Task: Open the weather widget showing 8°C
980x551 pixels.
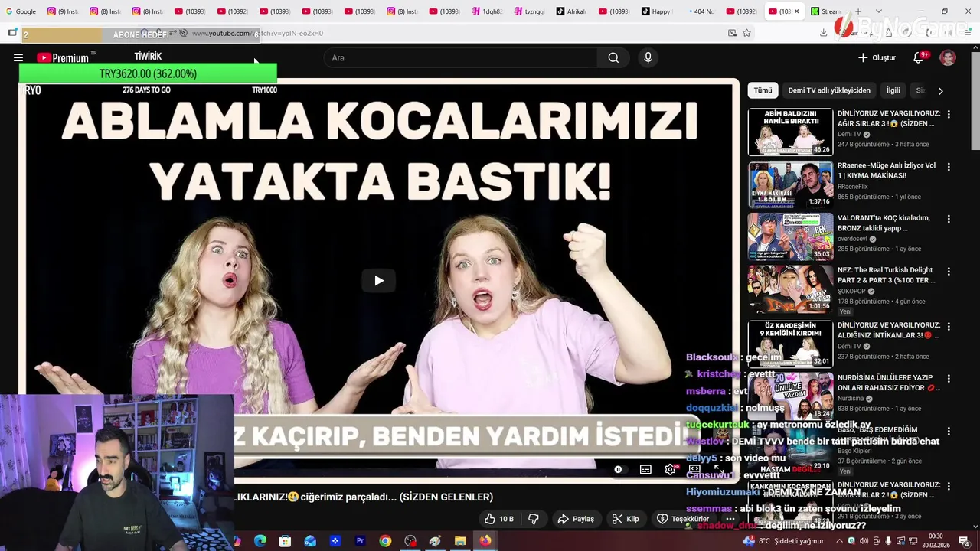Action: coord(783,541)
